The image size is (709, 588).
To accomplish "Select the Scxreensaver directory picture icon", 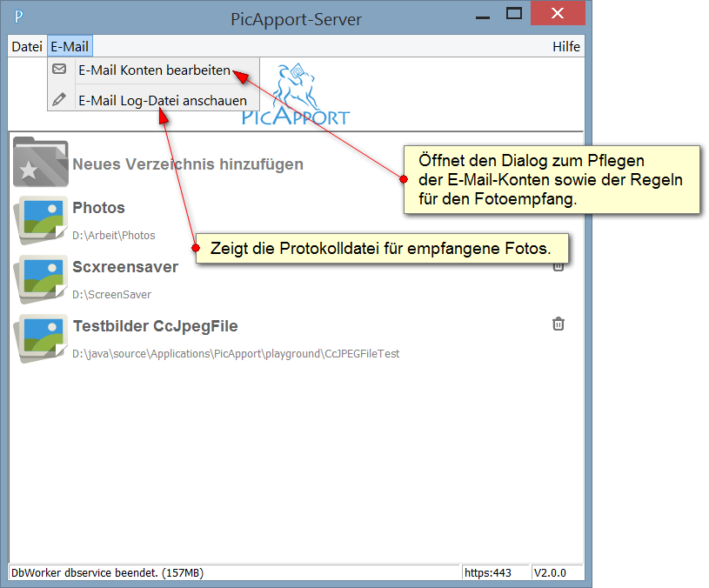I will (x=40, y=278).
